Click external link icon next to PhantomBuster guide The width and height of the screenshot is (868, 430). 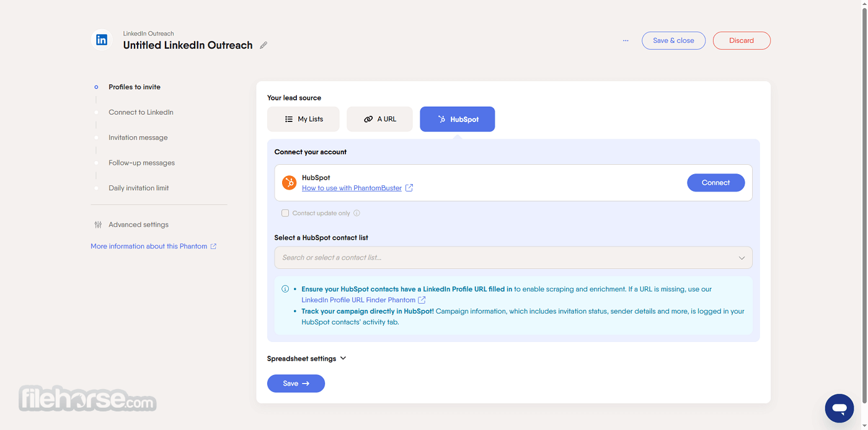[409, 188]
